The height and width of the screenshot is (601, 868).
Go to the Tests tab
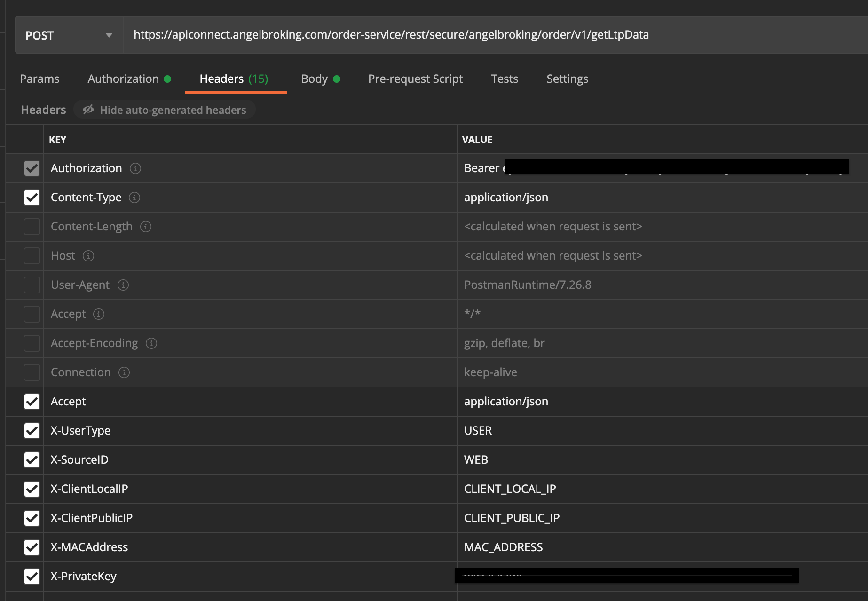pos(505,79)
